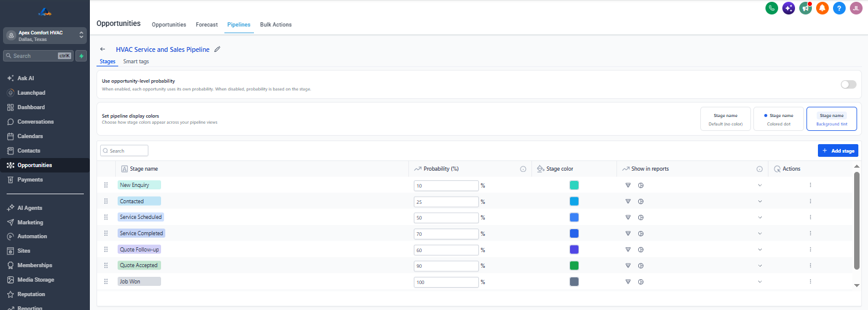Click the Add stage button
Screen dimensions: 868x310
[838, 151]
